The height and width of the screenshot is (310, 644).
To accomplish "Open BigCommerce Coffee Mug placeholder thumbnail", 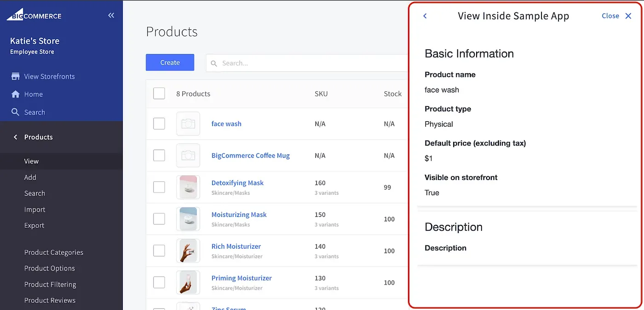I will click(x=188, y=156).
